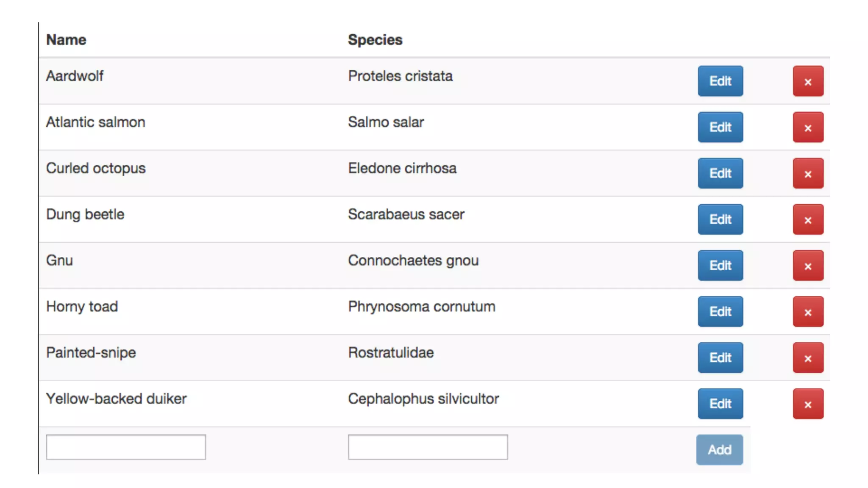
Task: Edit the Aardwolf entry
Action: click(720, 81)
